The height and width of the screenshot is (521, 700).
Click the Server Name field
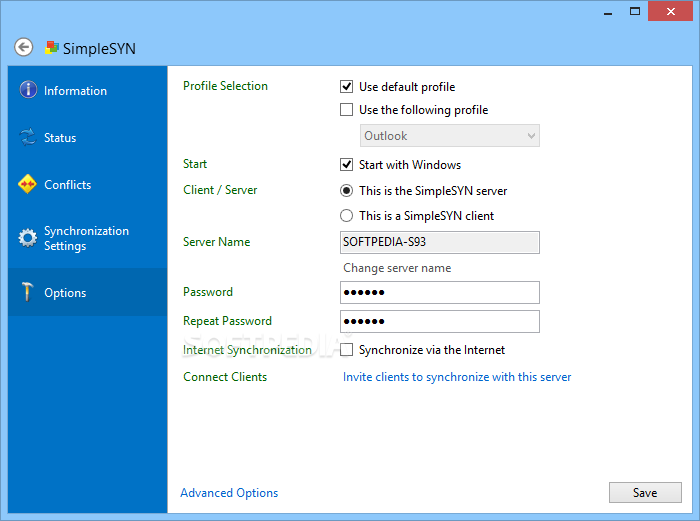[x=440, y=242]
